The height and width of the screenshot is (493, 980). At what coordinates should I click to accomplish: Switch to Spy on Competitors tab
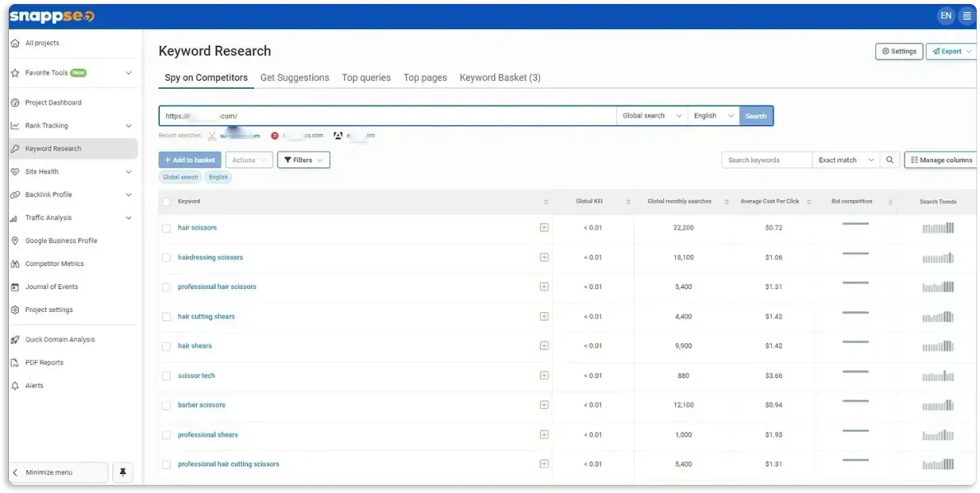pyautogui.click(x=206, y=77)
